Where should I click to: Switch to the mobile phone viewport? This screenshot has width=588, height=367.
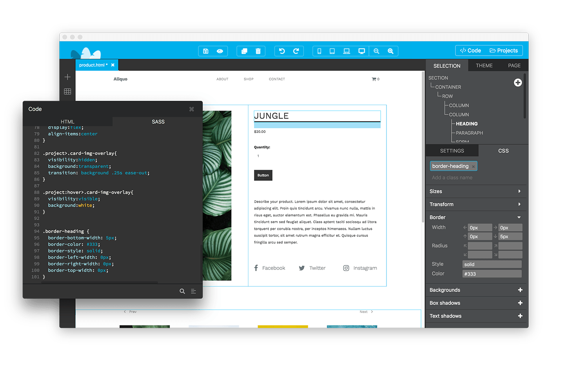tap(319, 51)
